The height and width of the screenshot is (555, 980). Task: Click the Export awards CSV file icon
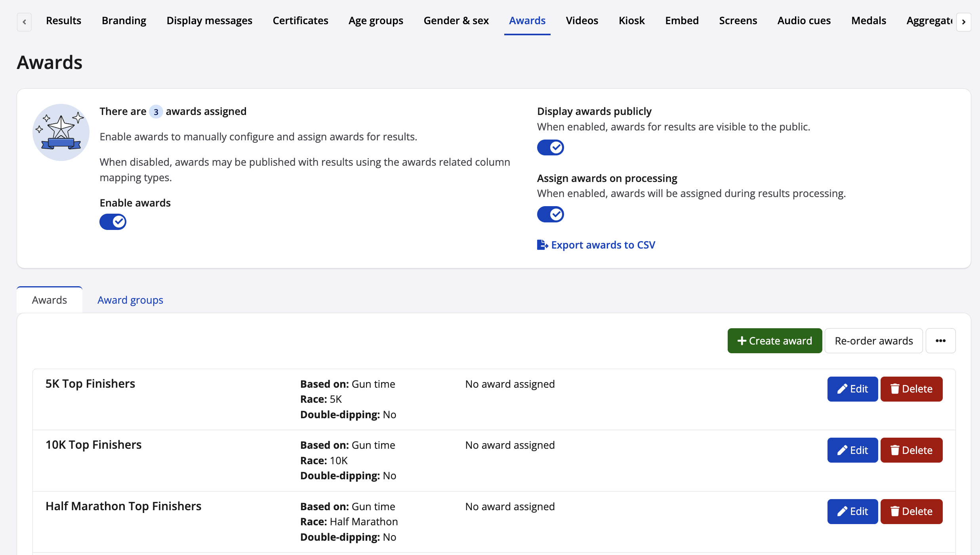click(x=542, y=245)
